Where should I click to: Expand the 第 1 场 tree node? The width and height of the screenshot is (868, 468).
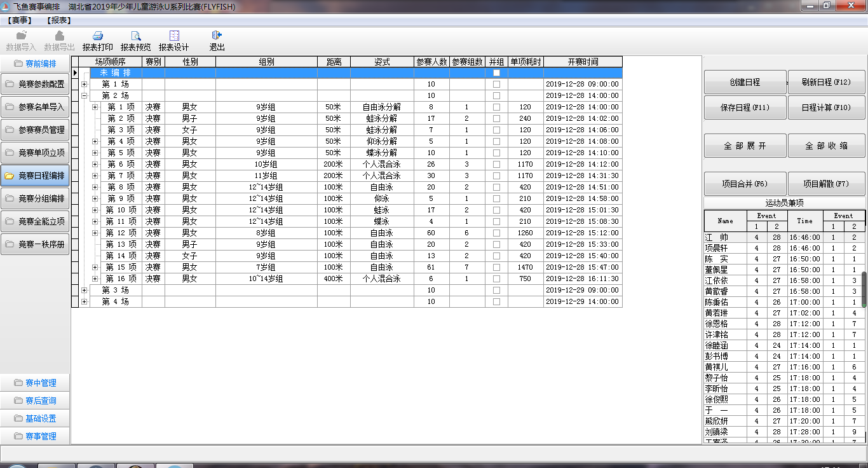pos(85,85)
